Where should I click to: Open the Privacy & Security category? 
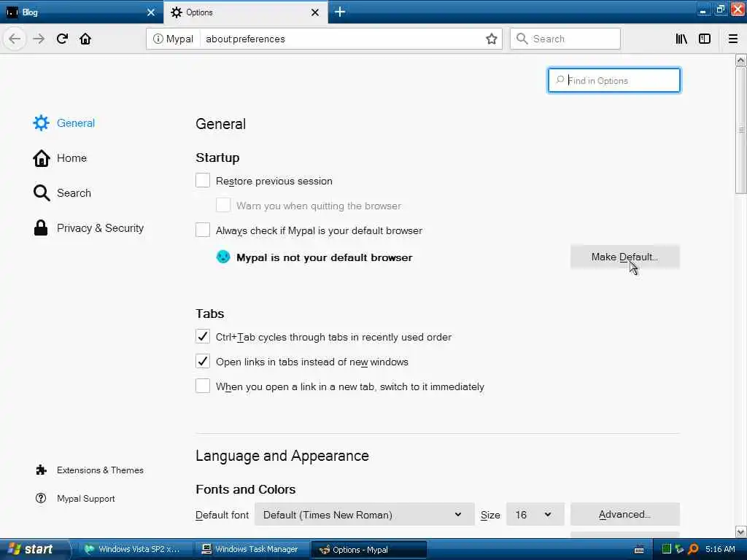coord(88,228)
